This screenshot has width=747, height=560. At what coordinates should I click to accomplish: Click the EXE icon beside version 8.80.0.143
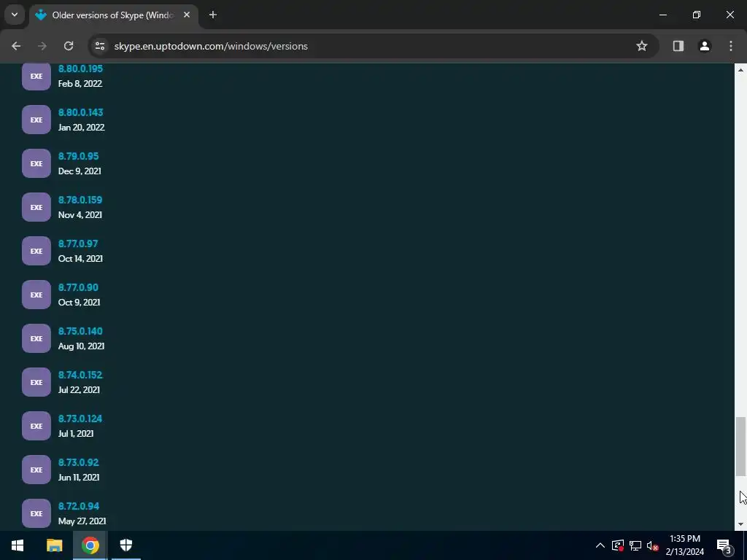click(36, 120)
